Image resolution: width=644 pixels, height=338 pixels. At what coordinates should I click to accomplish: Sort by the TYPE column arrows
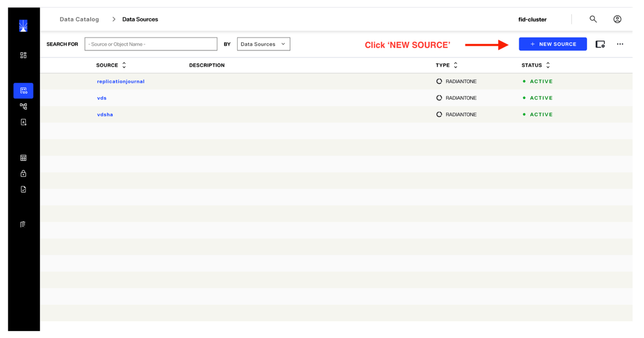(455, 65)
